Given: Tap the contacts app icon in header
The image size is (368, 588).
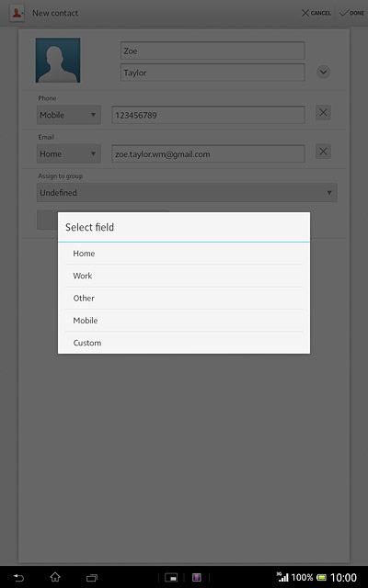Looking at the screenshot, I should click(x=17, y=13).
